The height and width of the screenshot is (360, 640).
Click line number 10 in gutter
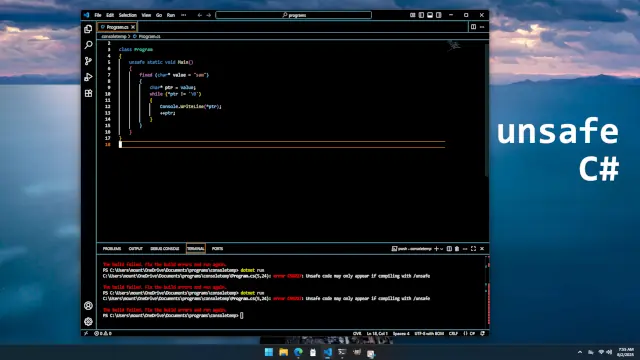108,94
